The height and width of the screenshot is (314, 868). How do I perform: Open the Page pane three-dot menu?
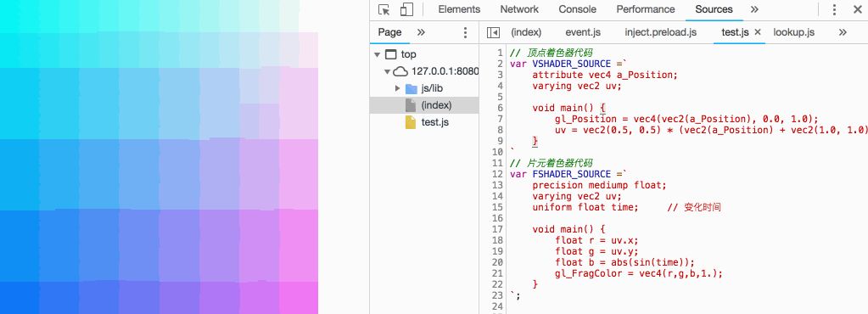465,33
